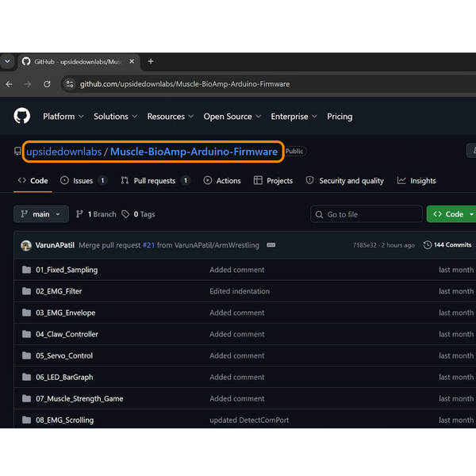Click VarunAPatil's avatar thumbnail
The height and width of the screenshot is (476, 476).
tap(26, 245)
